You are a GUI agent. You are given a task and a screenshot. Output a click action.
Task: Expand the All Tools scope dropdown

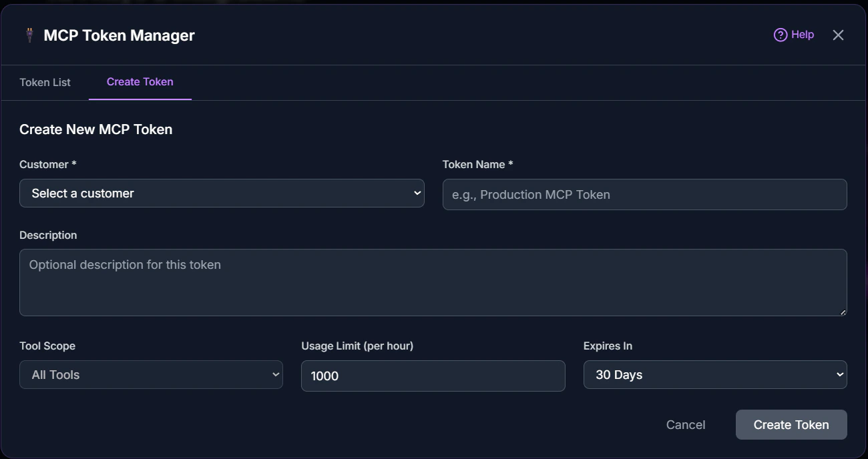tap(150, 374)
